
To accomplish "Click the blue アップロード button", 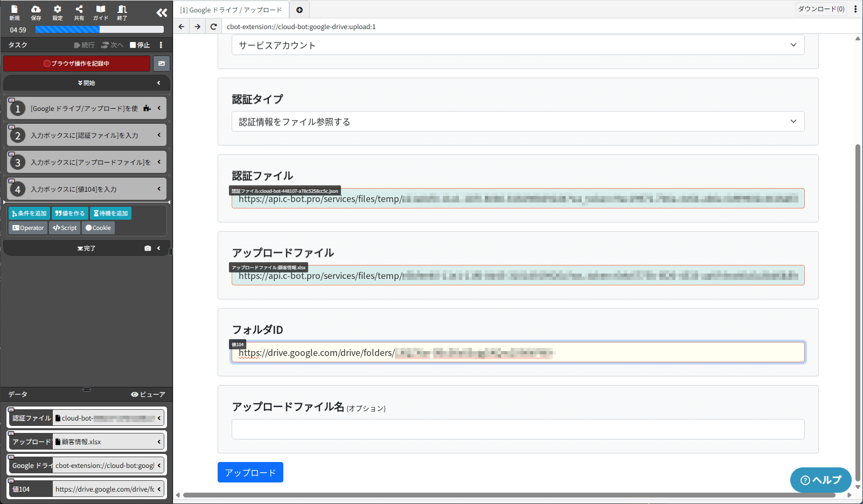I will pyautogui.click(x=250, y=472).
